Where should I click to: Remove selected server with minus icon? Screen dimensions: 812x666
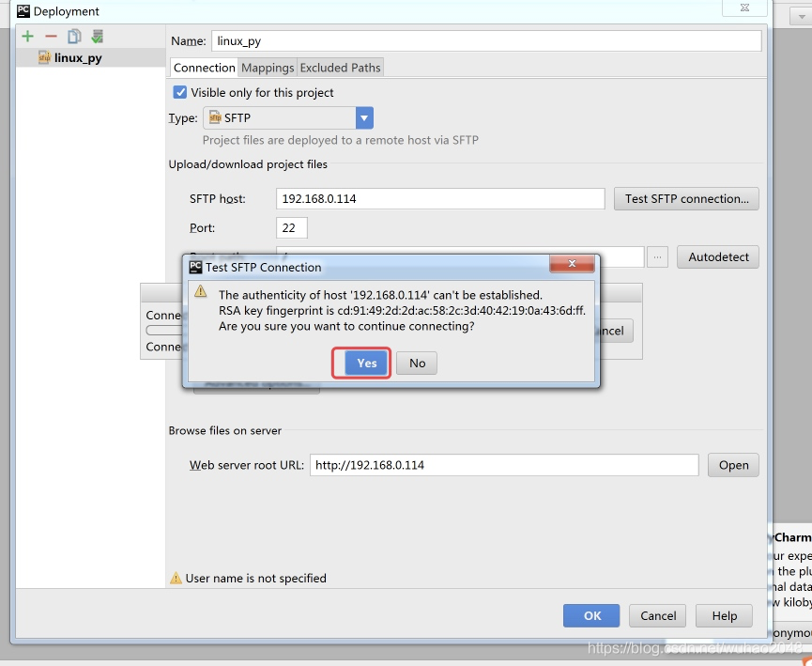point(51,37)
